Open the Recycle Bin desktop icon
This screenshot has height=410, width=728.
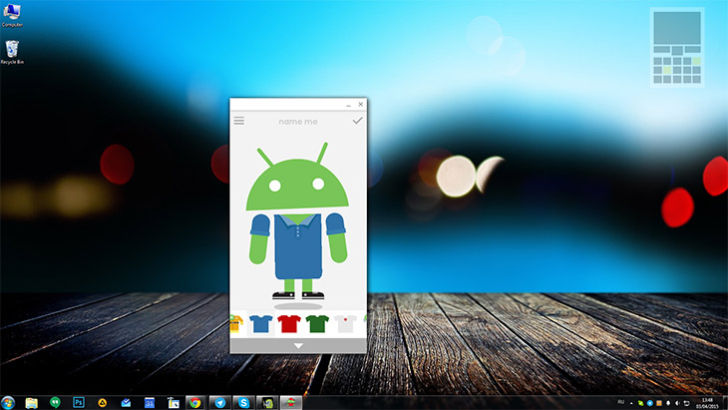(x=12, y=52)
